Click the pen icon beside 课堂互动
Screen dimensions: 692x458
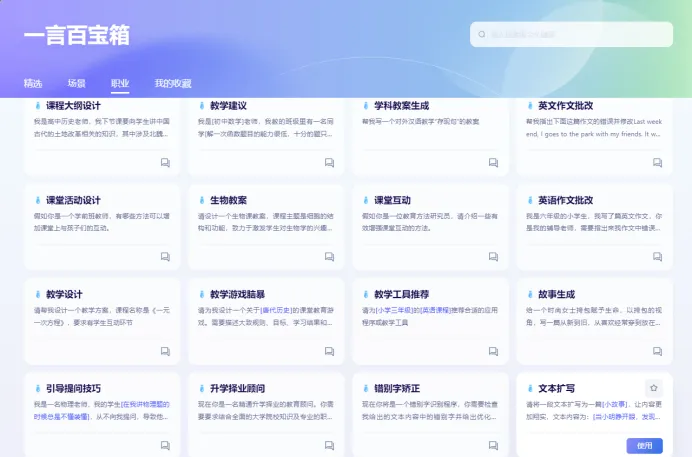coord(366,200)
